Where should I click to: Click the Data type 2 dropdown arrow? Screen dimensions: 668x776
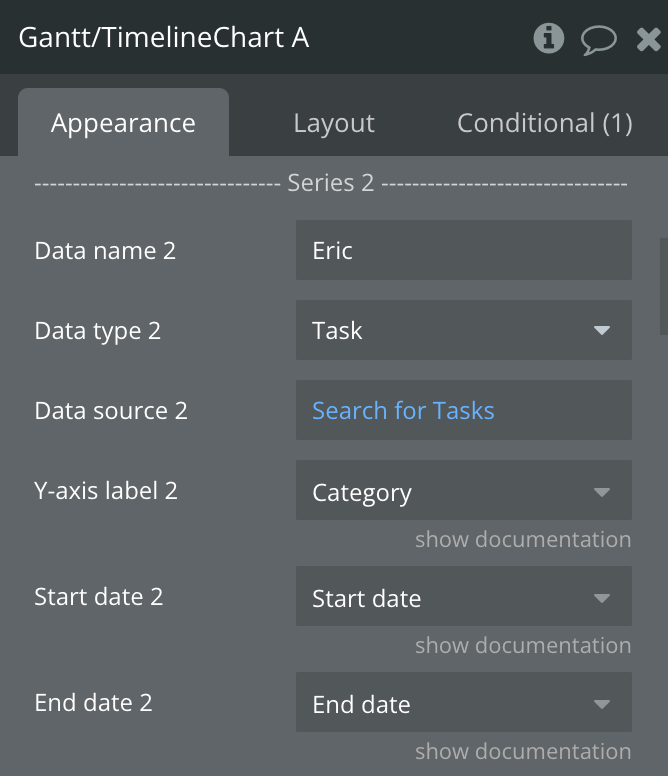coord(602,330)
